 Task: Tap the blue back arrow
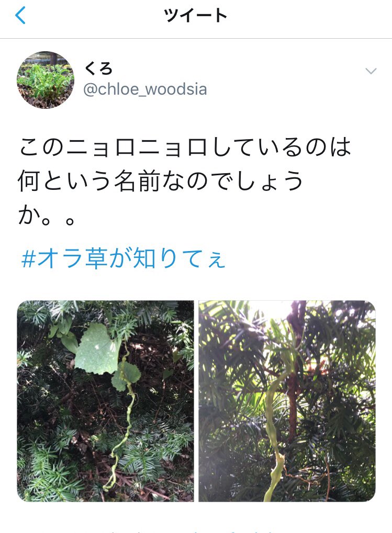click(x=20, y=16)
